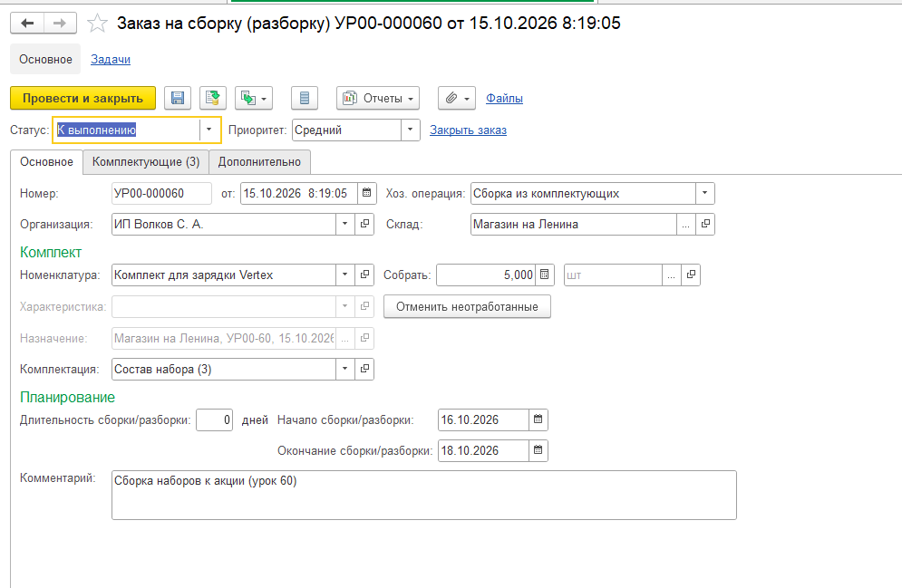Switch to the Дополнительно tab

click(x=259, y=162)
